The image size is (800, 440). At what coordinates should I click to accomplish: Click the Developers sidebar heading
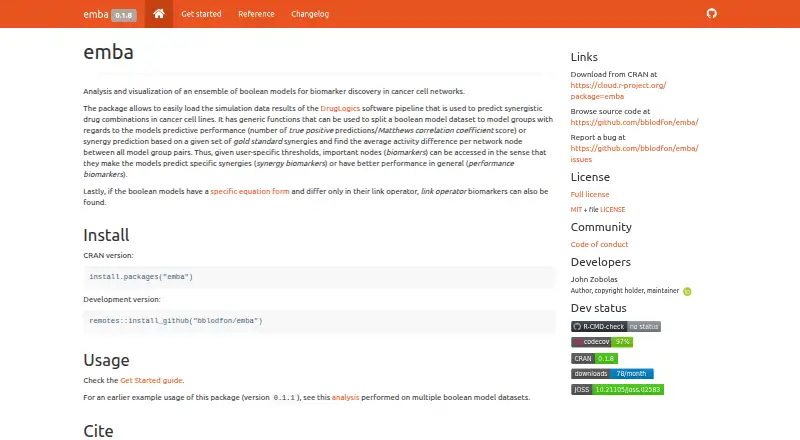tap(601, 262)
